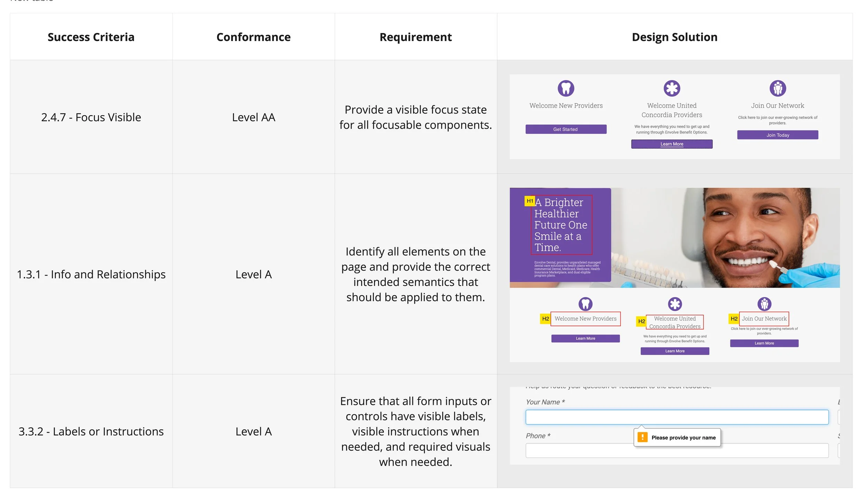Click the people network icon in the top row

(777, 88)
